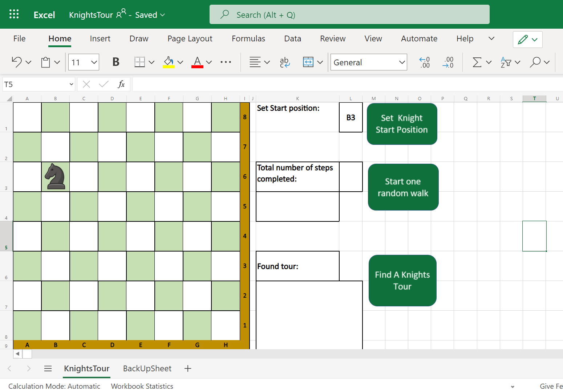
Task: Select the start position cell B3
Action: pyautogui.click(x=351, y=117)
